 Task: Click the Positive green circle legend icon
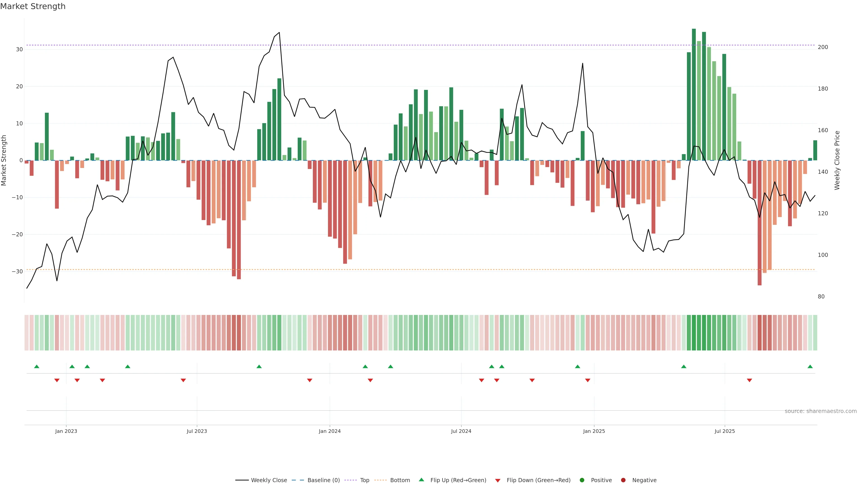pyautogui.click(x=582, y=480)
